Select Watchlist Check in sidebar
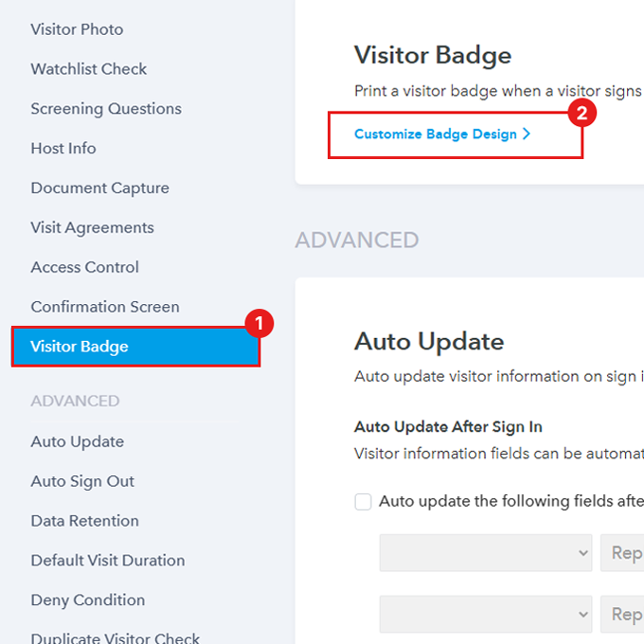 coord(89,69)
